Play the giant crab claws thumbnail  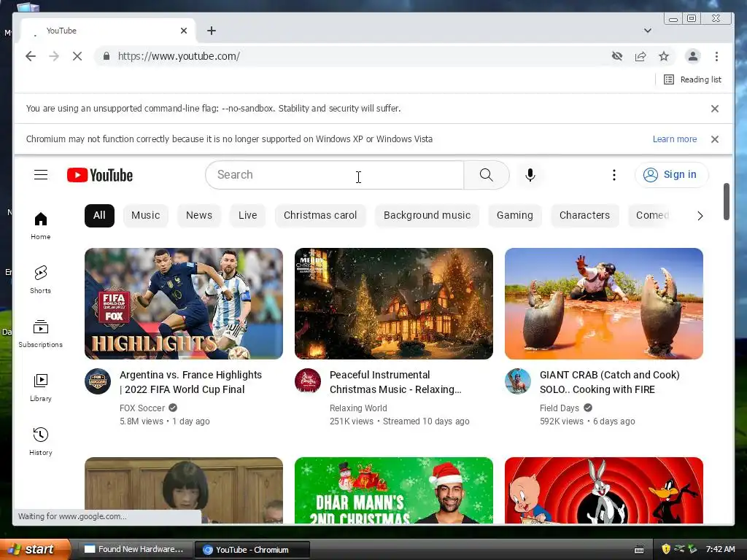[x=604, y=304]
